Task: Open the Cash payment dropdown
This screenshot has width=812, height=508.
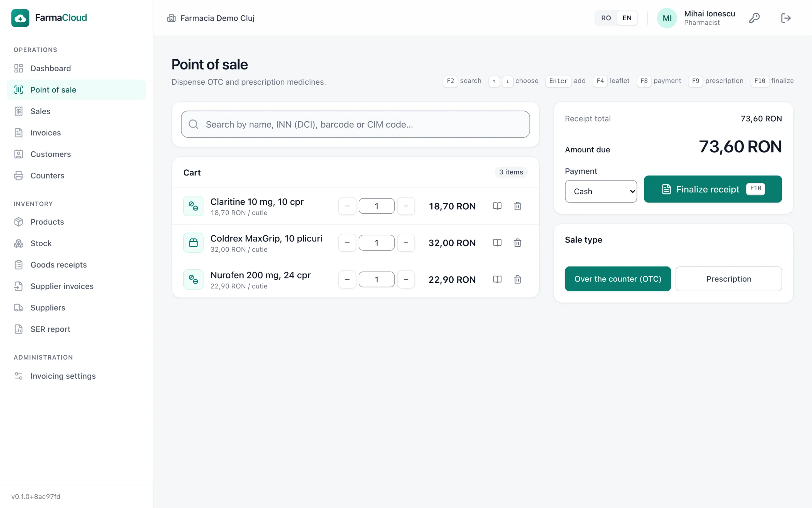Action: (x=601, y=191)
